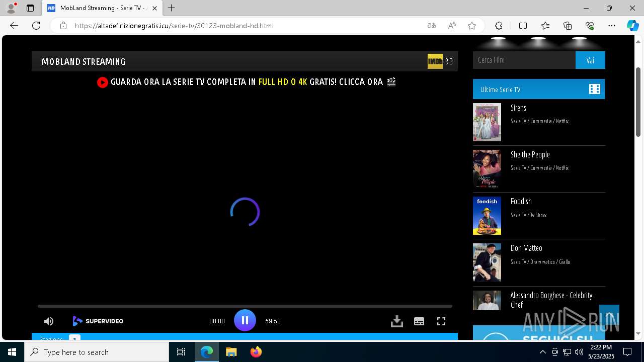The width and height of the screenshot is (644, 362).
Task: Open Foodish poster thumbnail
Action: [x=487, y=216]
